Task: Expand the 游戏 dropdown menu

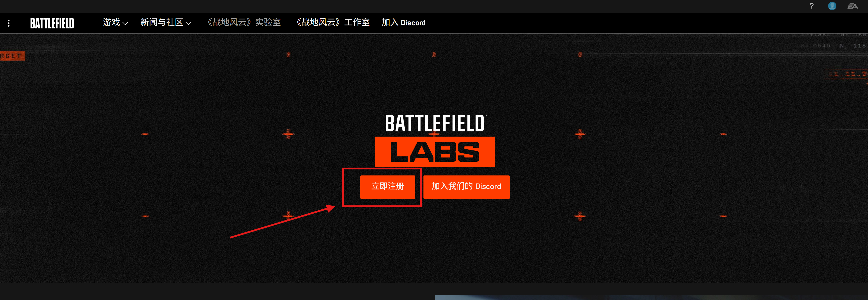Action: 115,23
